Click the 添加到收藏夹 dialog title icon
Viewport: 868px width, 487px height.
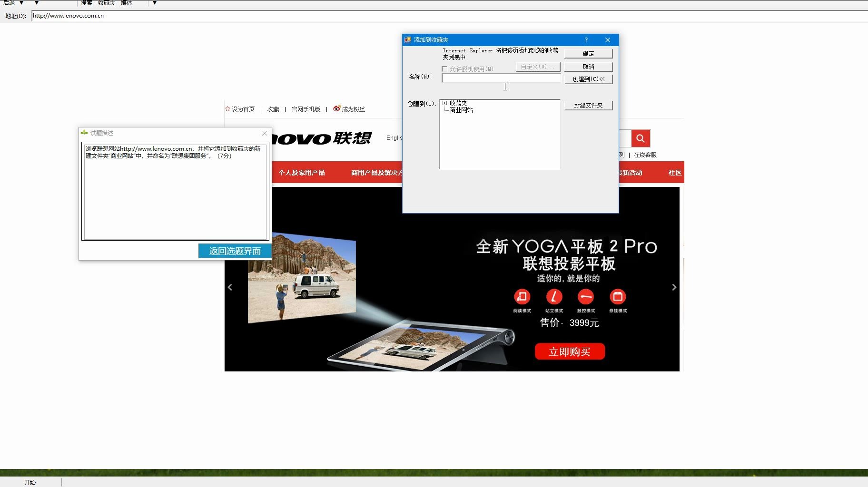(x=408, y=40)
